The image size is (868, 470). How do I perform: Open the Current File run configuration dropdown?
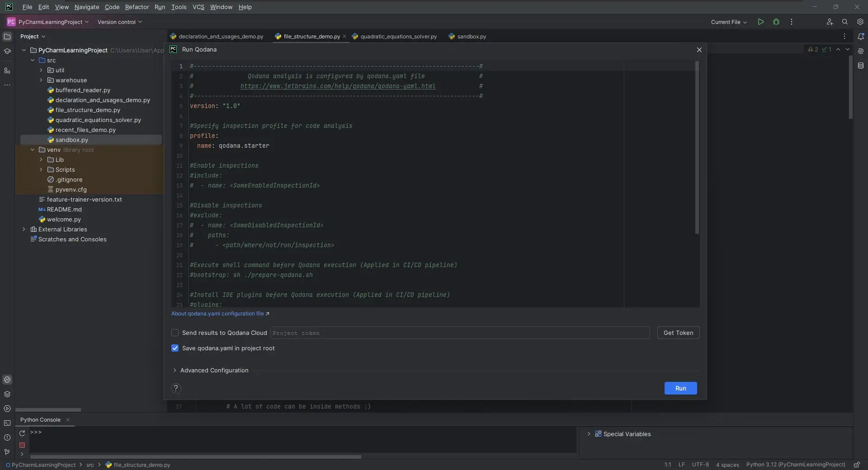tap(728, 22)
